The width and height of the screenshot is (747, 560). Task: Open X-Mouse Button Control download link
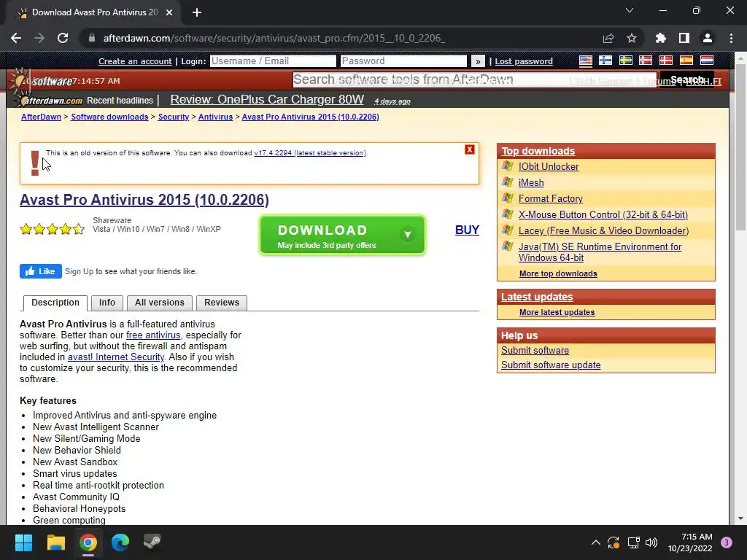603,215
